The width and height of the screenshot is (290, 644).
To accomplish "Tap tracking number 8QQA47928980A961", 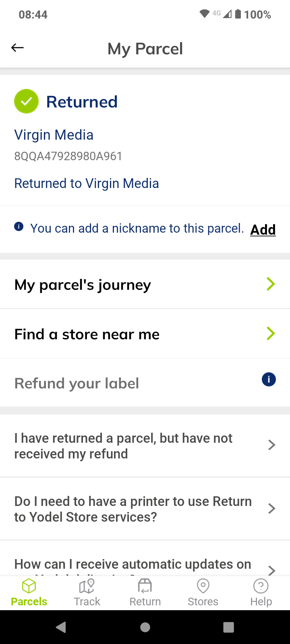I will (68, 156).
